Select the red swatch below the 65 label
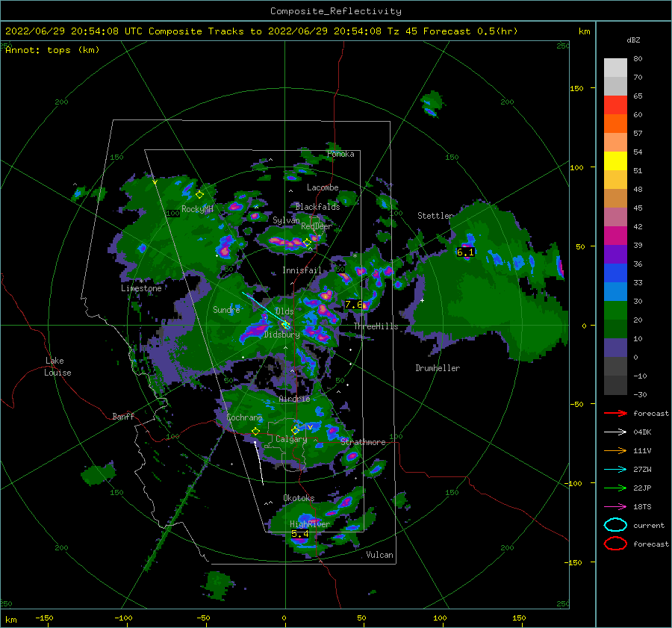The image size is (672, 628). (615, 105)
